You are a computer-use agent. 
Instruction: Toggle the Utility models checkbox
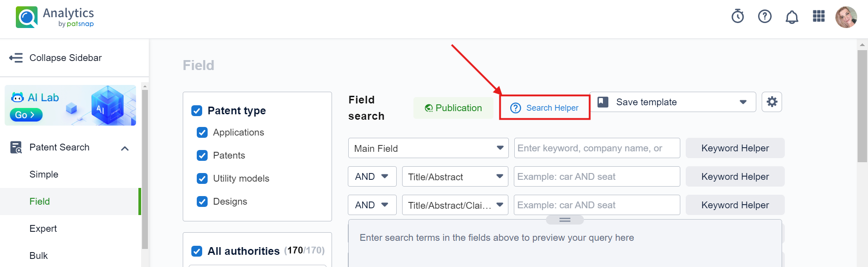pos(202,178)
